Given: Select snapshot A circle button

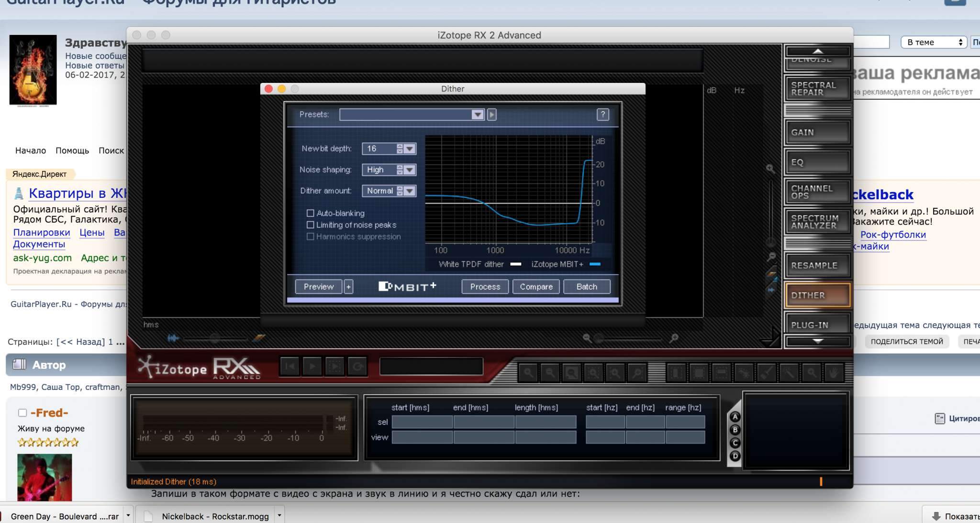Looking at the screenshot, I should tap(735, 417).
